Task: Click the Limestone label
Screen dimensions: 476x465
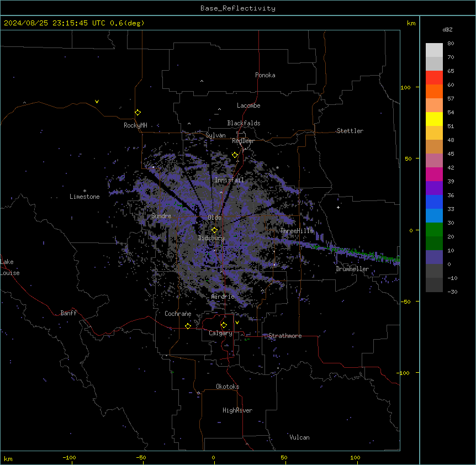Action: pyautogui.click(x=84, y=197)
